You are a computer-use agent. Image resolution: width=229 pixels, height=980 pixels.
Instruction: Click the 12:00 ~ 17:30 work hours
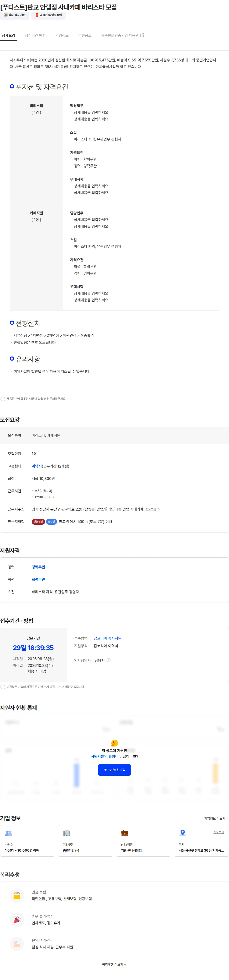click(x=45, y=498)
